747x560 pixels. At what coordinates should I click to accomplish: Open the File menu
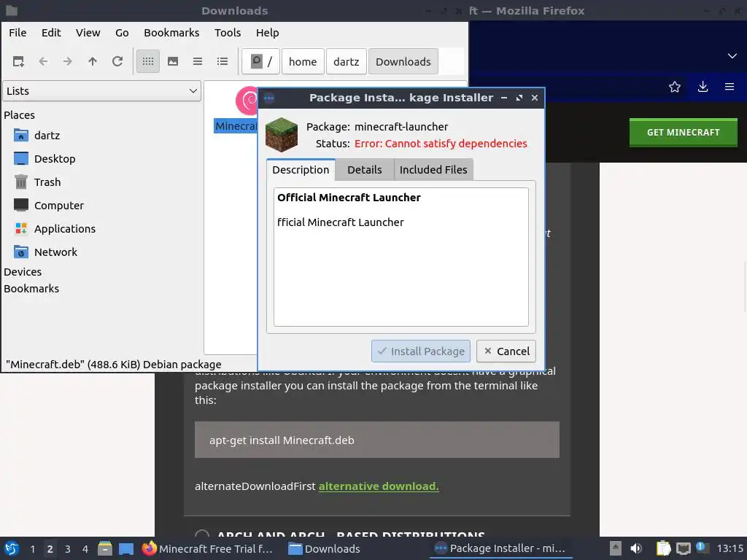coord(18,33)
